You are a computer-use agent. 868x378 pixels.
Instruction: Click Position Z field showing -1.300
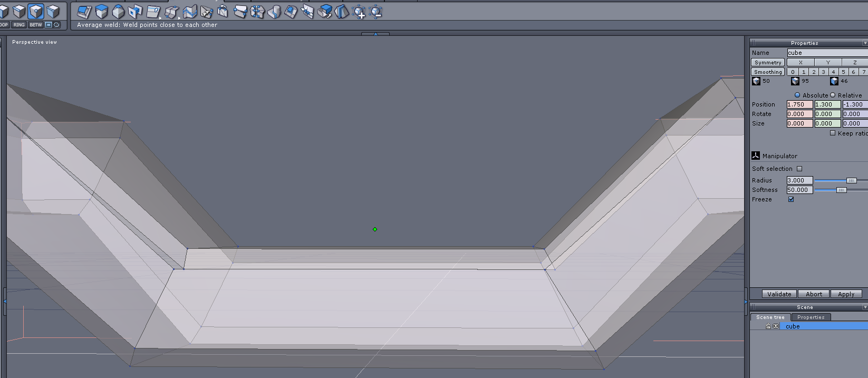pyautogui.click(x=855, y=104)
